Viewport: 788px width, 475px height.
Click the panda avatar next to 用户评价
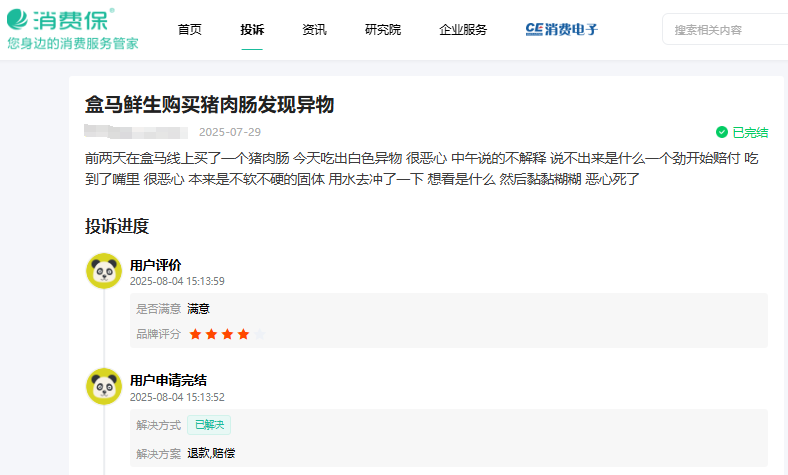pos(104,271)
